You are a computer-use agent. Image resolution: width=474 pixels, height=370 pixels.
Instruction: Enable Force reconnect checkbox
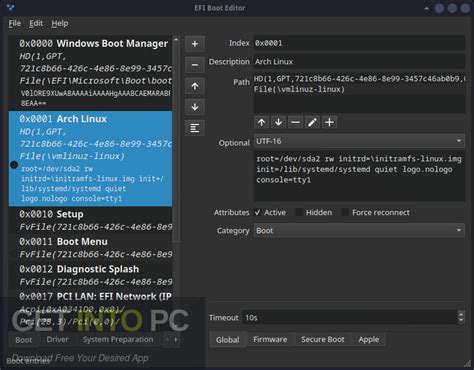[345, 212]
